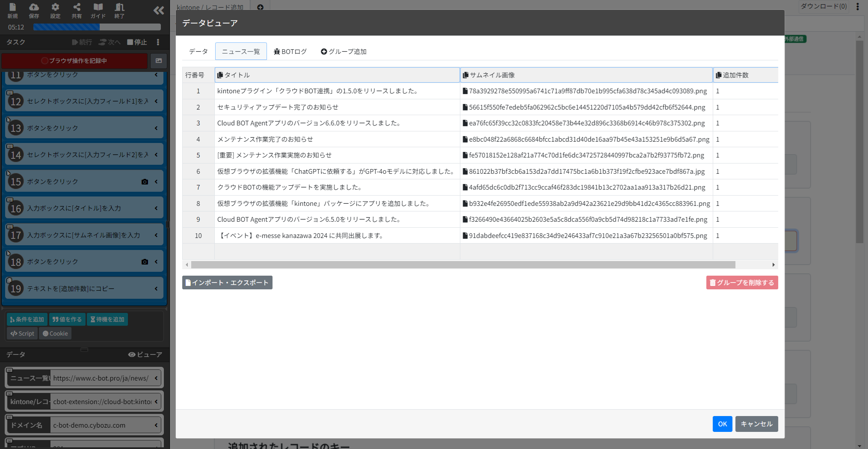The height and width of the screenshot is (449, 868).
Task: Click the インポート・エクスポート button
Action: tap(227, 282)
